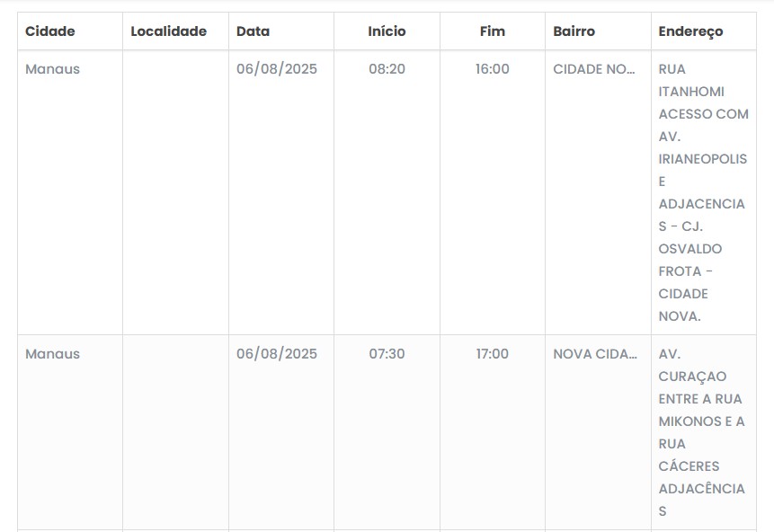The image size is (774, 532).
Task: Click the Fim column header
Action: [x=492, y=31]
